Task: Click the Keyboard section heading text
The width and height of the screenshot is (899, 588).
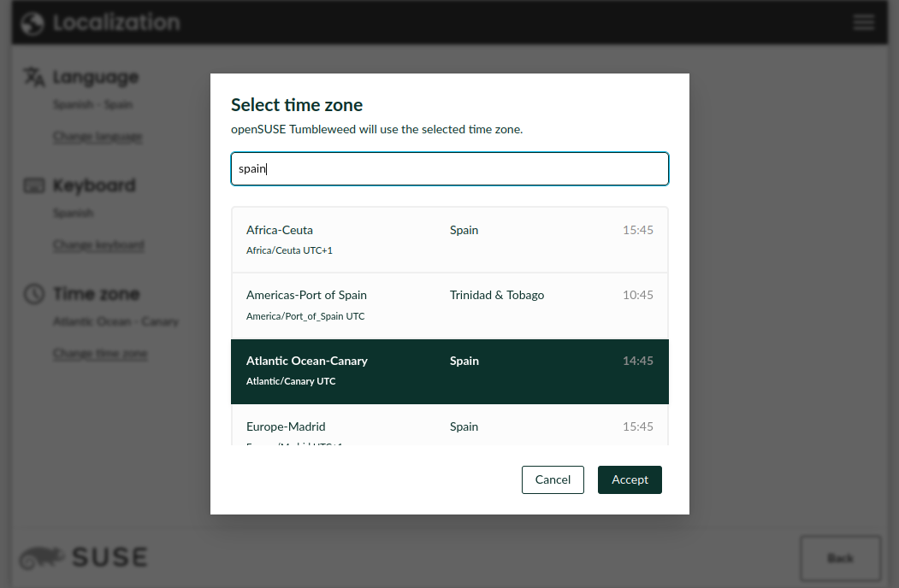Action: 94,185
